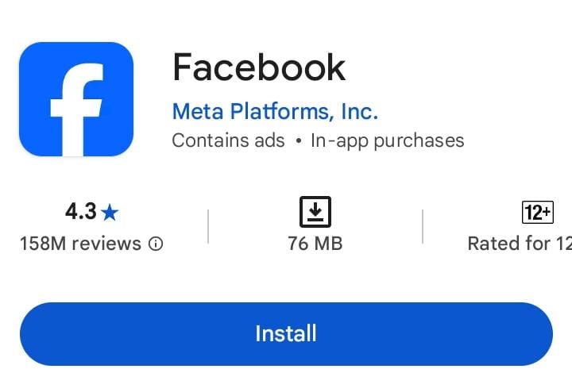Click the divider between reviews and size

coord(208,226)
